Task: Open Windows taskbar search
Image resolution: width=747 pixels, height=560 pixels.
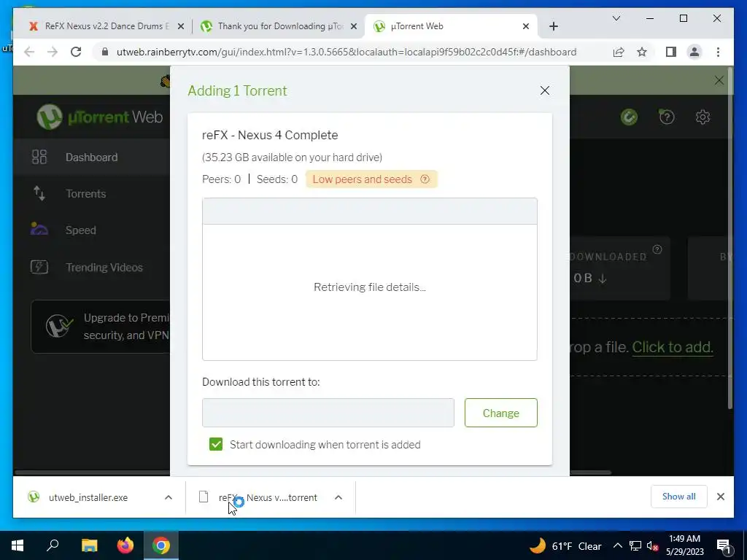Action: coord(53,545)
